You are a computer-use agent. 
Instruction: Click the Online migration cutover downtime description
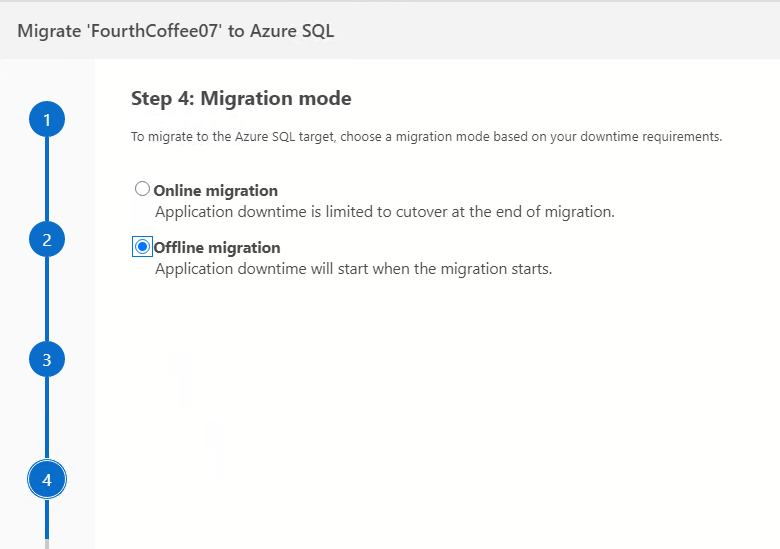coord(384,212)
